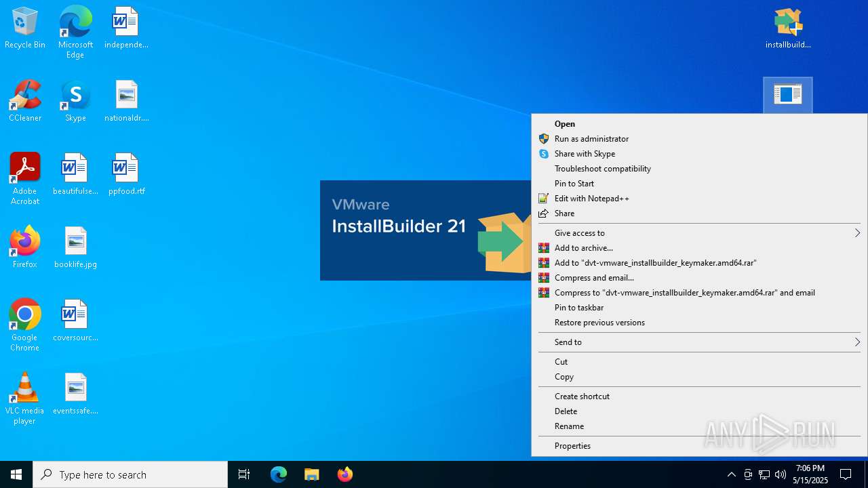This screenshot has height=488, width=868.
Task: Show hidden system tray icons
Action: click(731, 474)
